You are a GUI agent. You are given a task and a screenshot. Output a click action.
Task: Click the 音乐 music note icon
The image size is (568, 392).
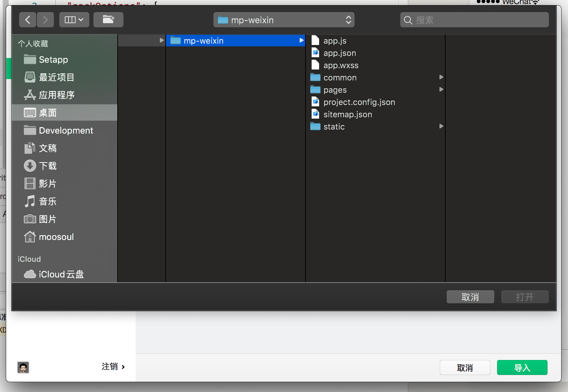[30, 201]
